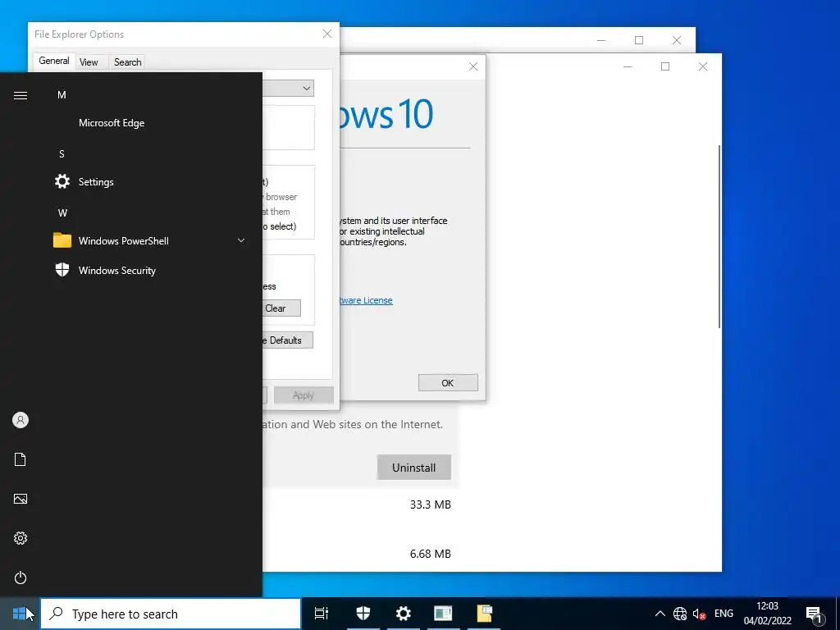This screenshot has width=840, height=630.
Task: Close the About Windows dialog
Action: click(473, 66)
